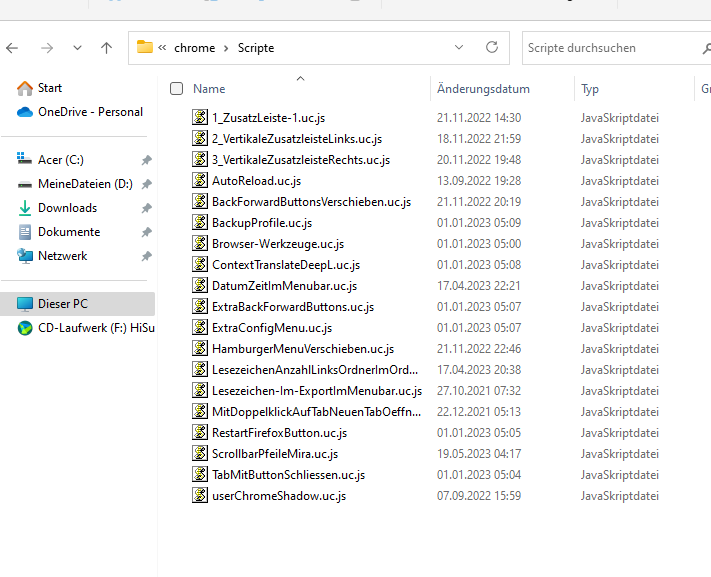Screen dimensions: 711x577
Task: Select file icon of ExtraBackForwardButtons.uc.js
Action: [200, 306]
